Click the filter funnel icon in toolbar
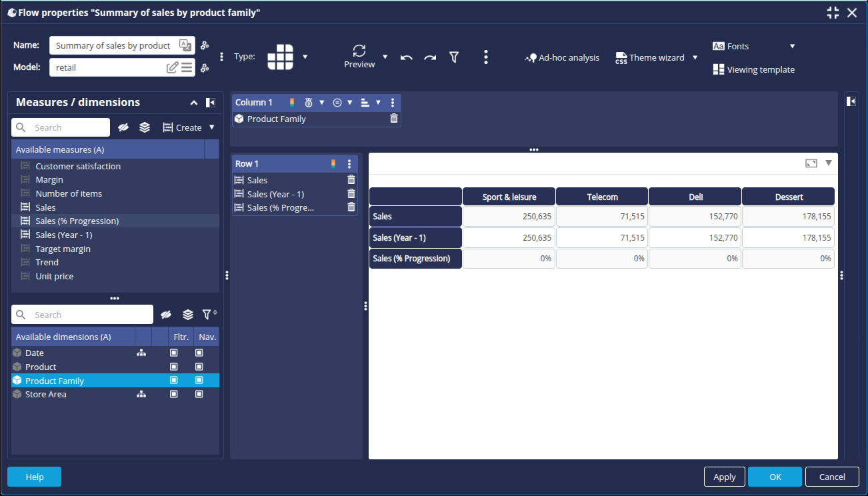 pos(454,58)
